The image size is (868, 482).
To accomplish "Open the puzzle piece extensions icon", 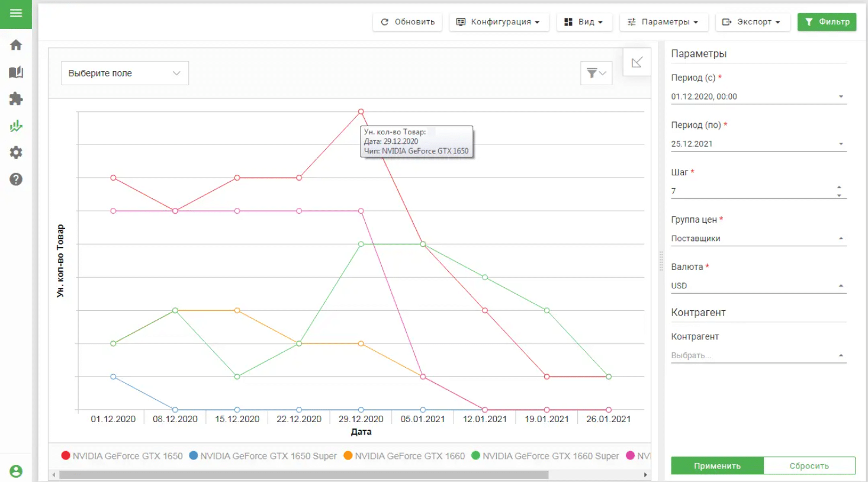I will (16, 99).
